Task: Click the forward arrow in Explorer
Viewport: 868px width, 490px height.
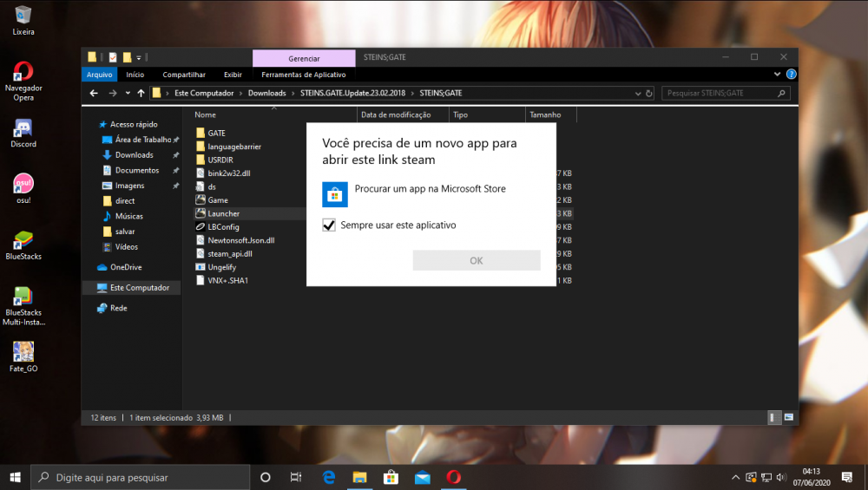Action: [112, 93]
